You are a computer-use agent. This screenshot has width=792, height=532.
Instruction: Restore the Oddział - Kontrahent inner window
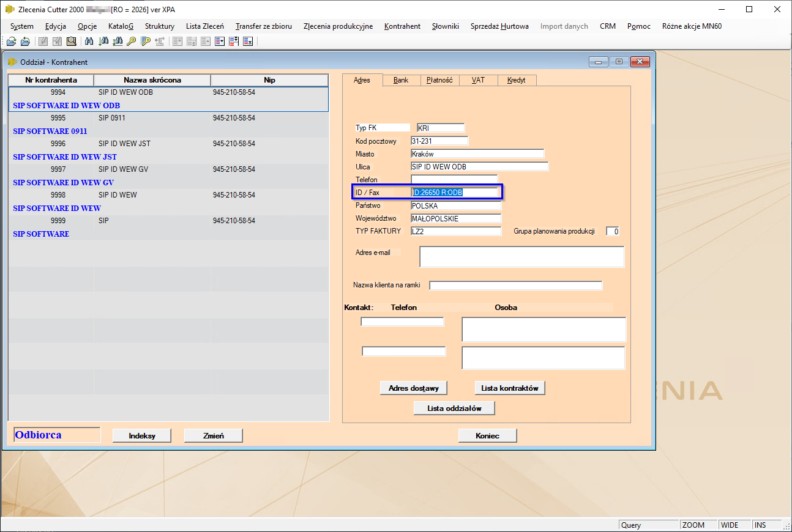[619, 62]
